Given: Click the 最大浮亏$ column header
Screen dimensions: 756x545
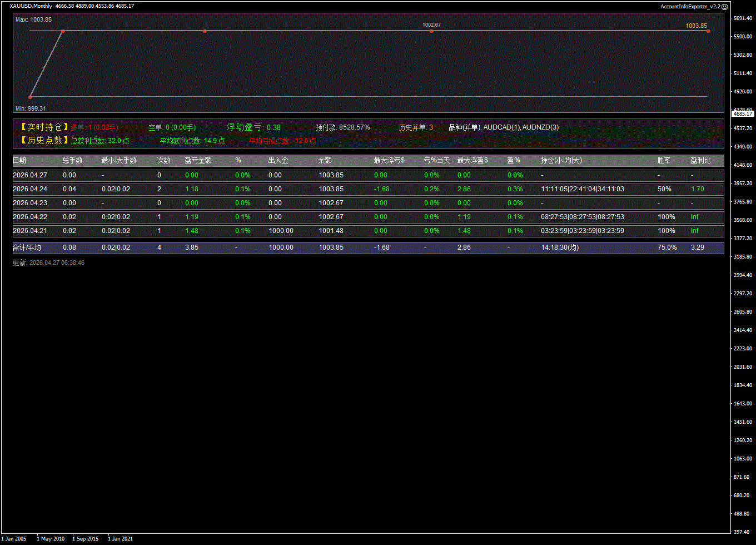Looking at the screenshot, I should click(x=389, y=161).
